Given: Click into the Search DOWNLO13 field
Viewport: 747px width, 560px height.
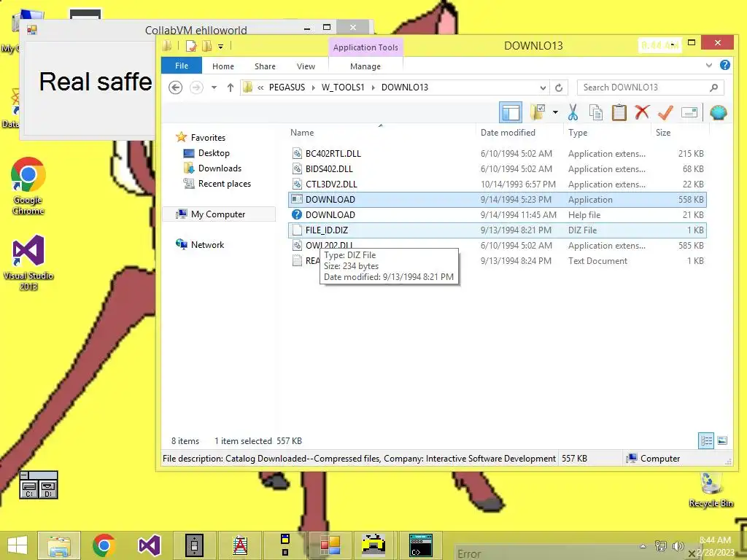Looking at the screenshot, I should pyautogui.click(x=643, y=87).
